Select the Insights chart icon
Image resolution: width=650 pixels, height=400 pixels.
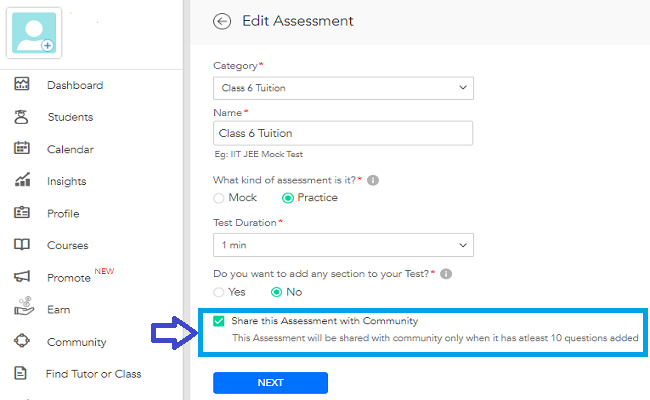click(x=22, y=180)
